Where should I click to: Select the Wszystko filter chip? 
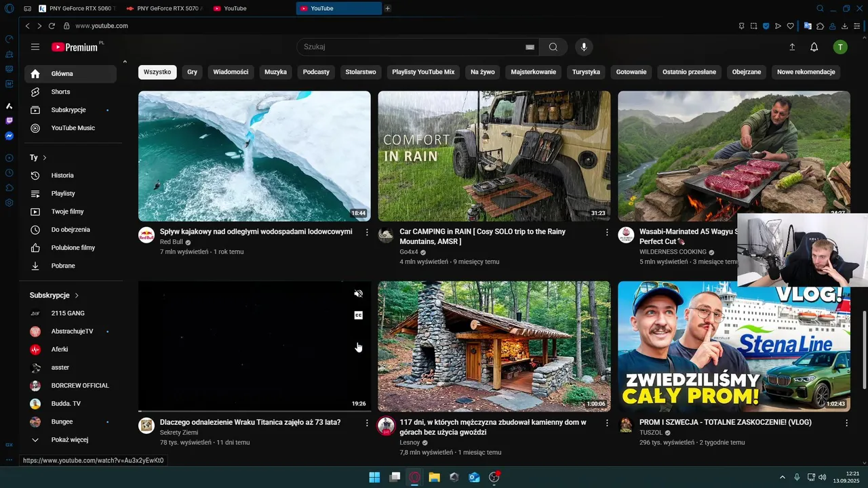[157, 72]
